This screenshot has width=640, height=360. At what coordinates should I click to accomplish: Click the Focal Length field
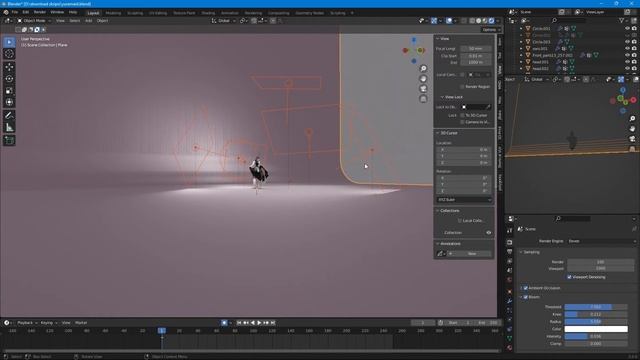coord(476,48)
